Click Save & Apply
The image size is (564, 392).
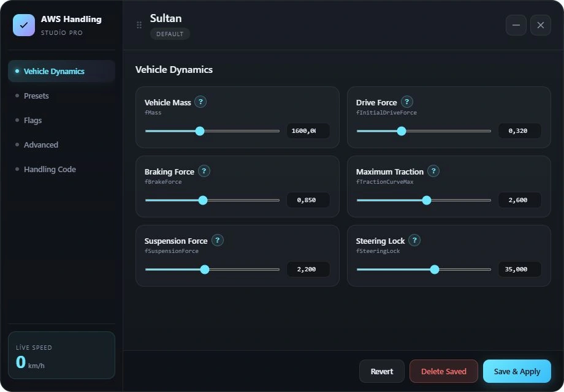coord(517,371)
